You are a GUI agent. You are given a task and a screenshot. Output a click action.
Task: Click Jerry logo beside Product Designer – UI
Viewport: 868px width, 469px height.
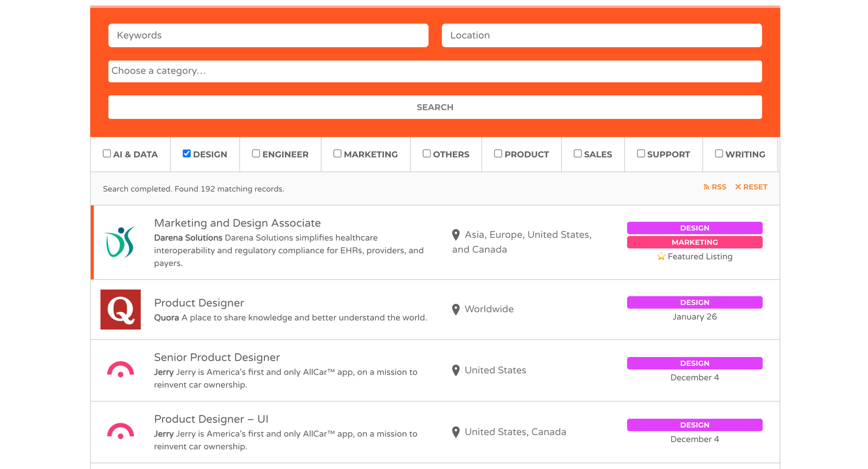(x=120, y=432)
